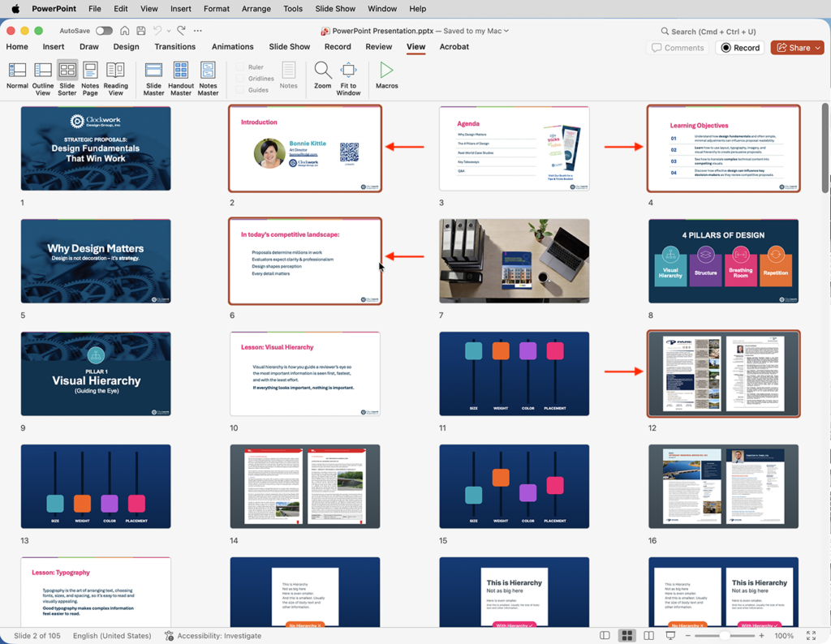The width and height of the screenshot is (831, 644).
Task: Switch to the Design tab
Action: [126, 46]
